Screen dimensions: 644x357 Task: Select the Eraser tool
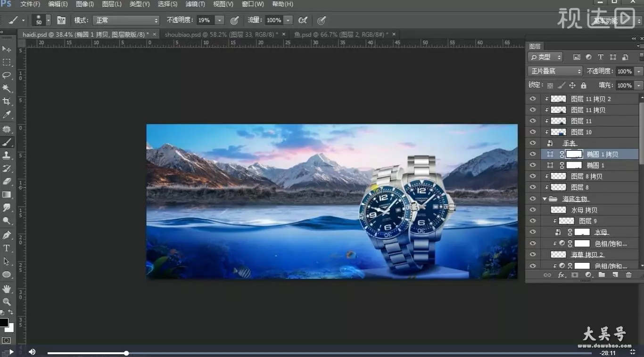click(7, 181)
